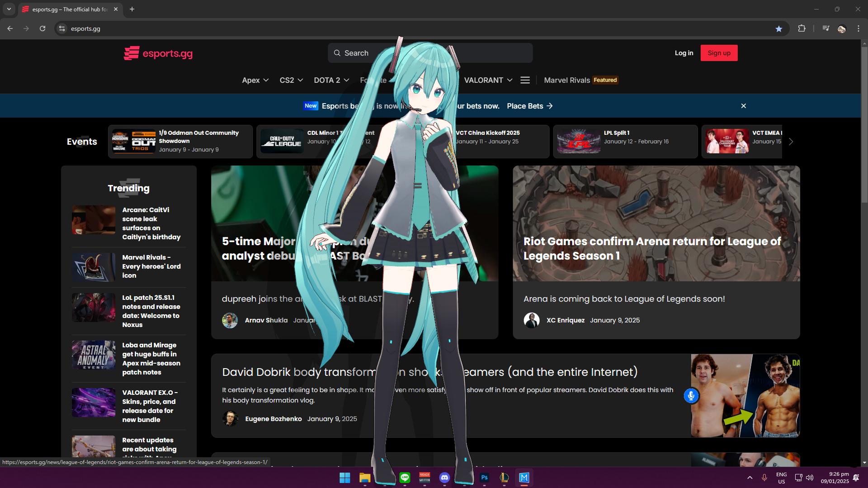This screenshot has width=868, height=488.
Task: Open Discord from the taskbar
Action: 444,478
